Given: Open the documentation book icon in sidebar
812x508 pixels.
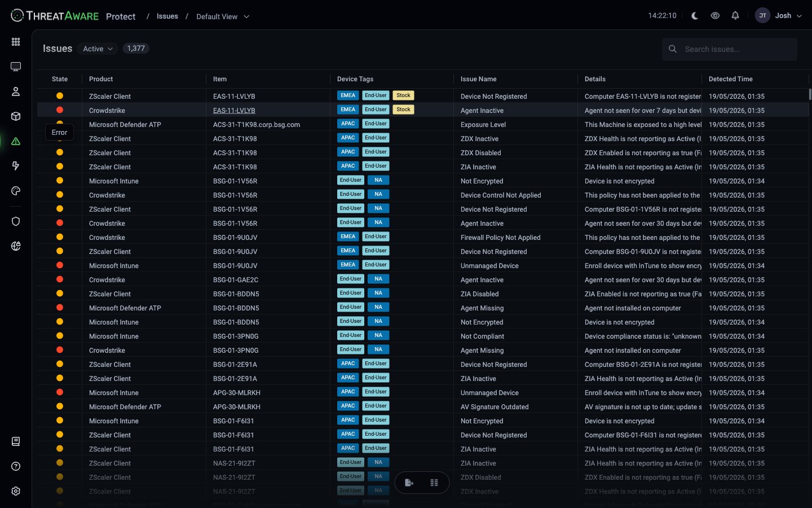Looking at the screenshot, I should (16, 441).
